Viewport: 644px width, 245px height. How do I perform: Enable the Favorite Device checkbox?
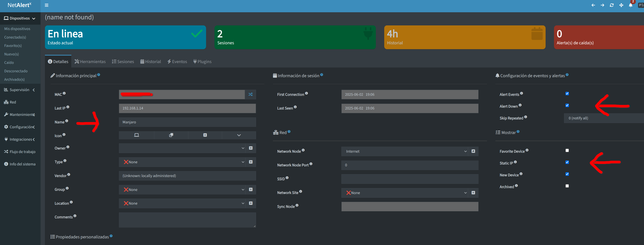coord(567,150)
